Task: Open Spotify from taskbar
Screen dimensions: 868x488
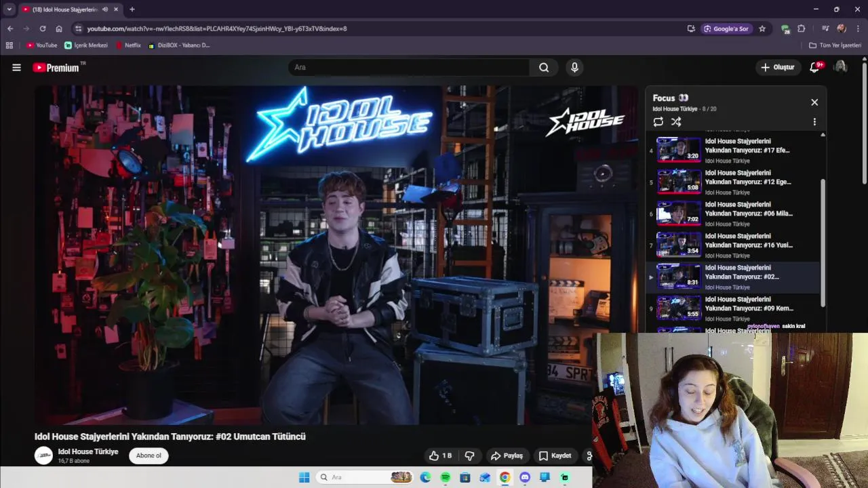Action: (x=445, y=477)
